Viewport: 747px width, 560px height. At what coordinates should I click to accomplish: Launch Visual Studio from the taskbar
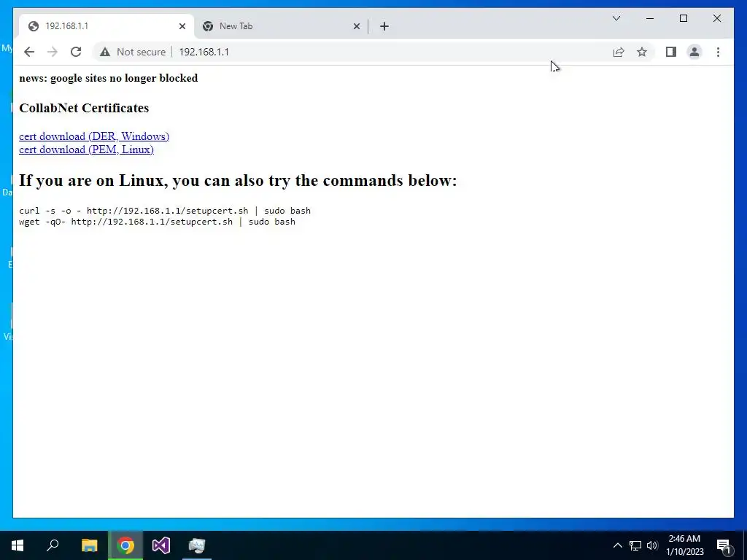161,545
